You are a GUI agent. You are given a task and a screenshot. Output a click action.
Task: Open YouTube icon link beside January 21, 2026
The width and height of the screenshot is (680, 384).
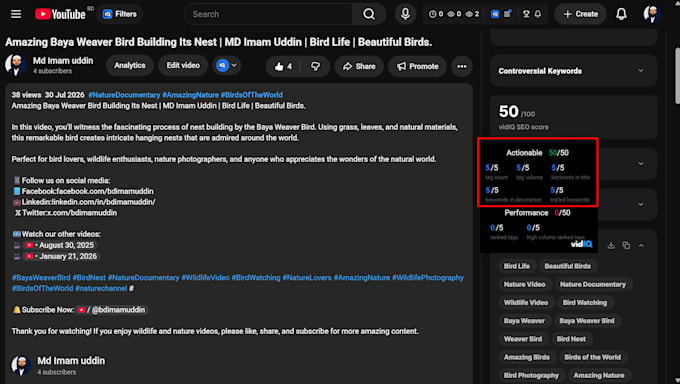click(x=29, y=256)
